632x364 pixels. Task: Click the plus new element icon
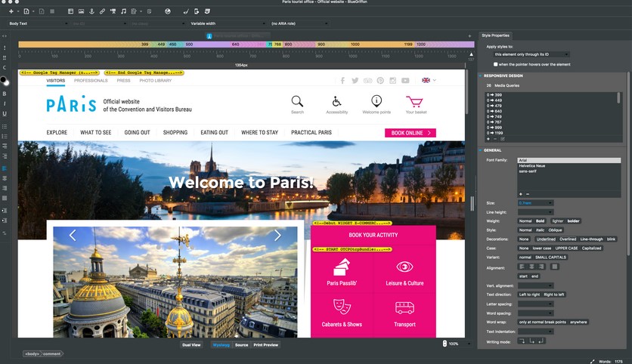pos(11,11)
